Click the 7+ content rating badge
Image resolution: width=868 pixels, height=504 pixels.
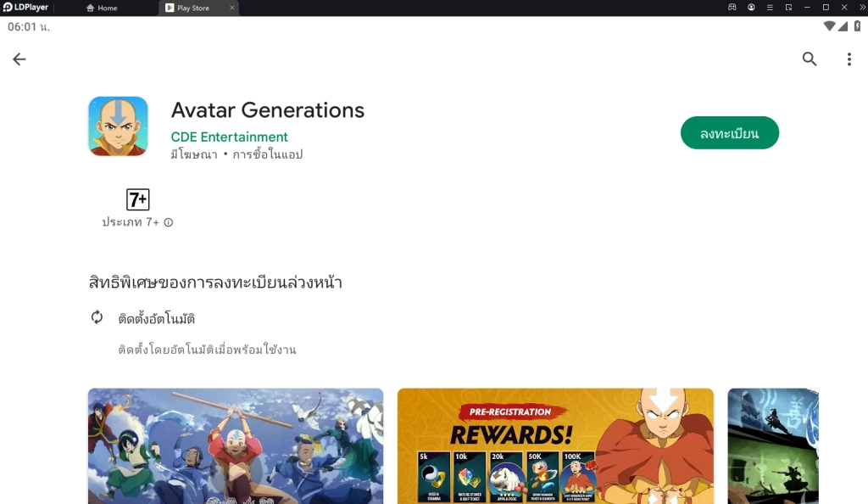coord(136,200)
